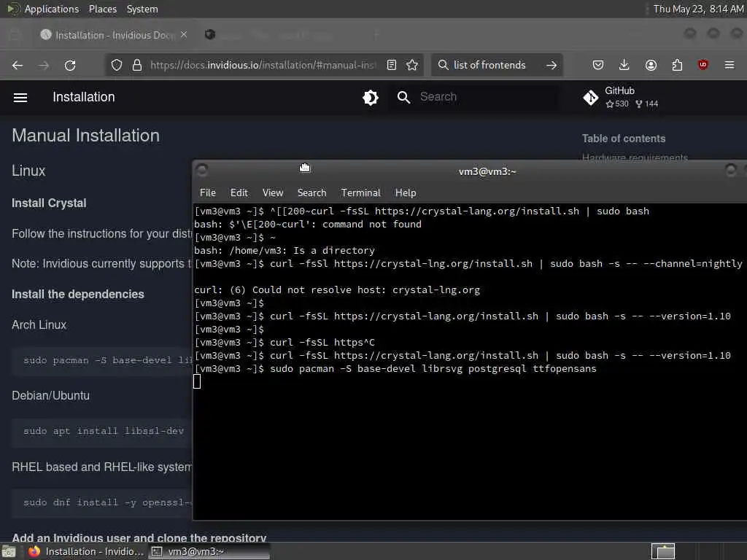
Task: Open the terminal View menu
Action: (x=273, y=192)
